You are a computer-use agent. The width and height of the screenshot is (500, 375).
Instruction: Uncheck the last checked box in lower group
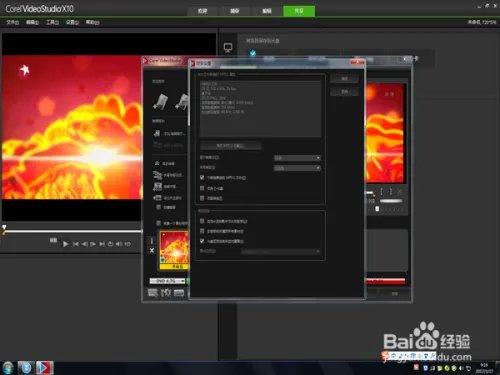tap(202, 241)
